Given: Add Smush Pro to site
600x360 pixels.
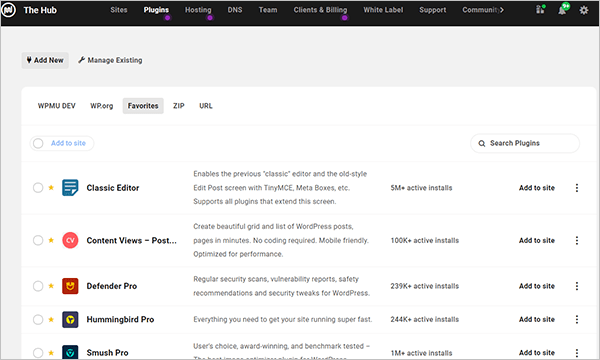Looking at the screenshot, I should point(536,353).
